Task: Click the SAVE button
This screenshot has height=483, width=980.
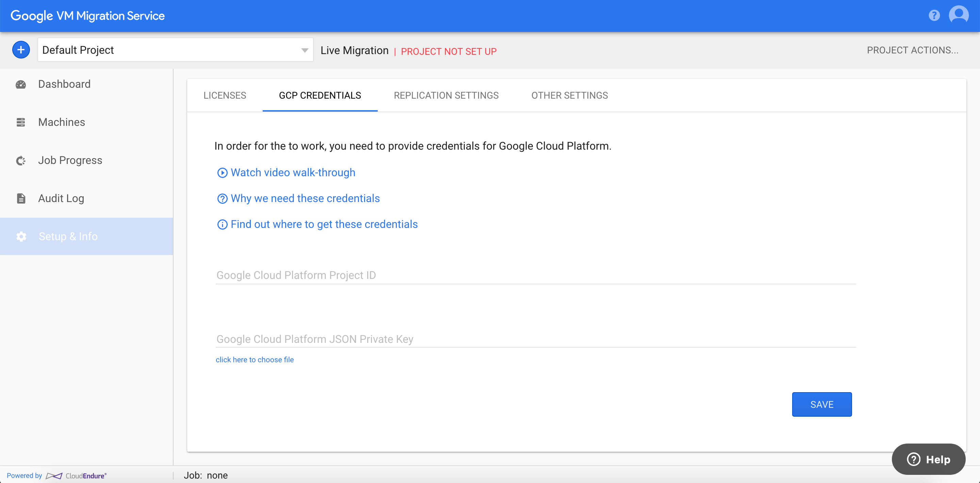Action: click(x=822, y=404)
